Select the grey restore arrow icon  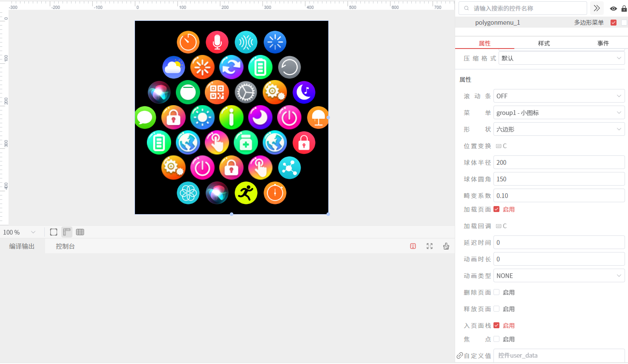point(290,67)
